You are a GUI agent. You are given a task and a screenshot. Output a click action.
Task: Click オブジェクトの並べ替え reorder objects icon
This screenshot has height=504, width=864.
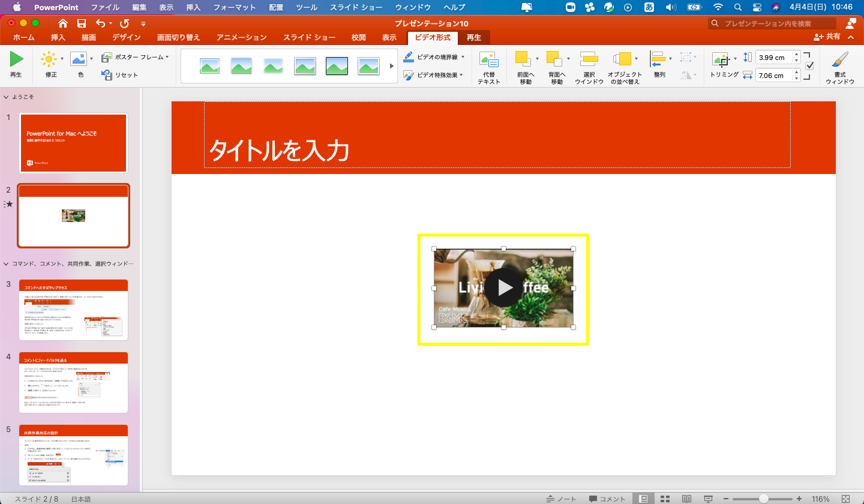(622, 59)
